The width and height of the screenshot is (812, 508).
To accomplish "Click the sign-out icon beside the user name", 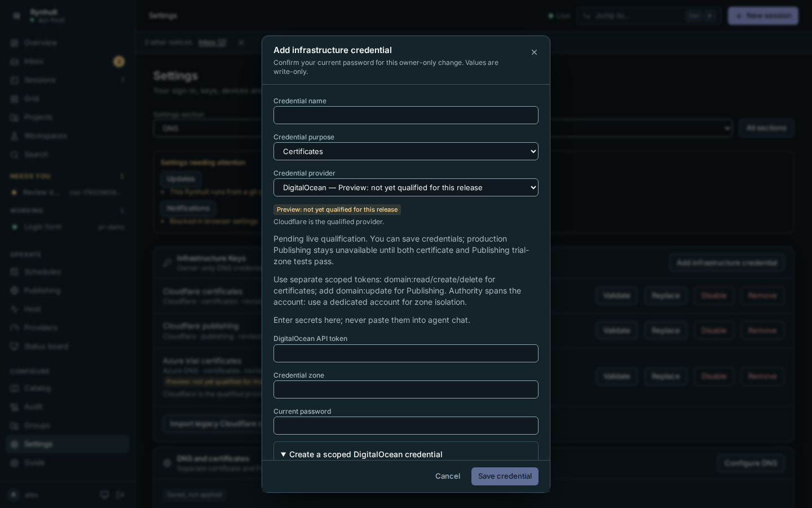I will pos(120,495).
